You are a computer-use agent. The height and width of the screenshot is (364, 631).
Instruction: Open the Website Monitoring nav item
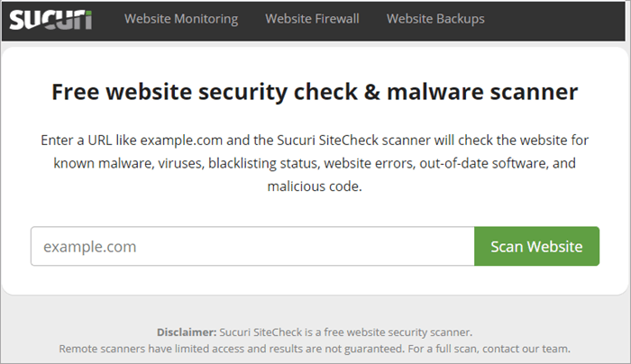click(x=181, y=19)
